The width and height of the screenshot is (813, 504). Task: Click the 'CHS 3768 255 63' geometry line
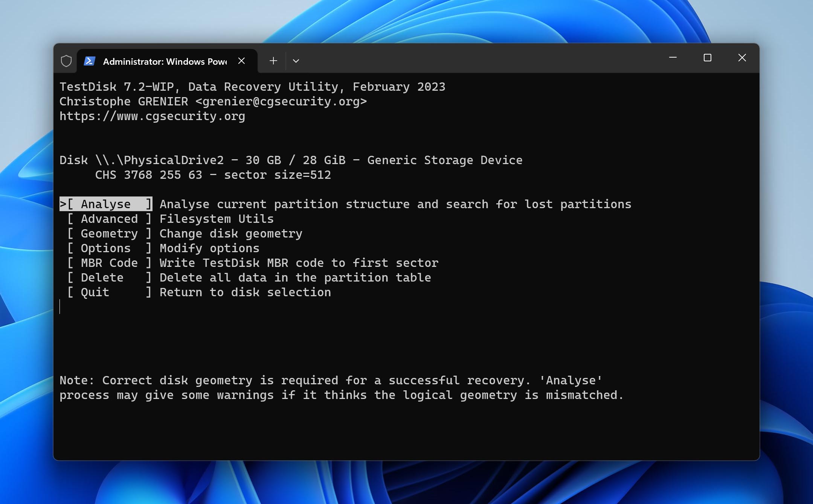point(213,175)
